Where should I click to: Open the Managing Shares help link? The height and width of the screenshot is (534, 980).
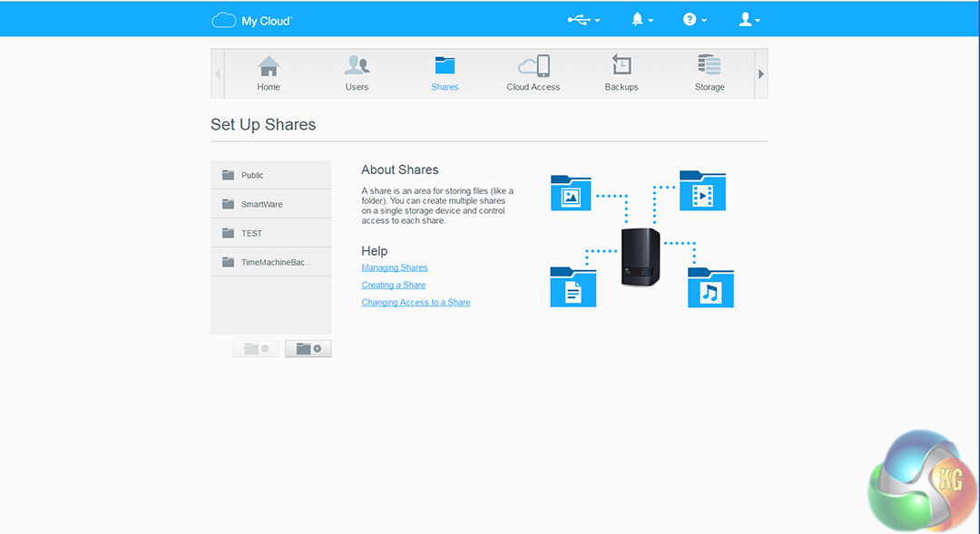394,267
